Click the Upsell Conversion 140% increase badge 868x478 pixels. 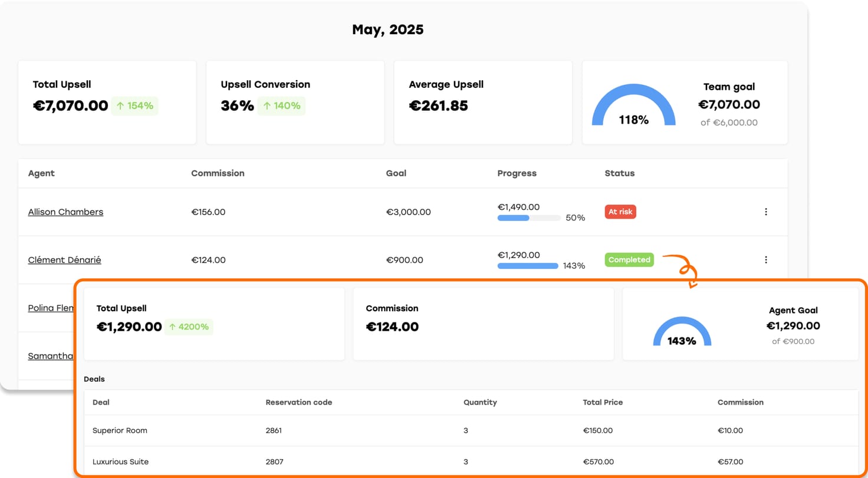click(281, 106)
